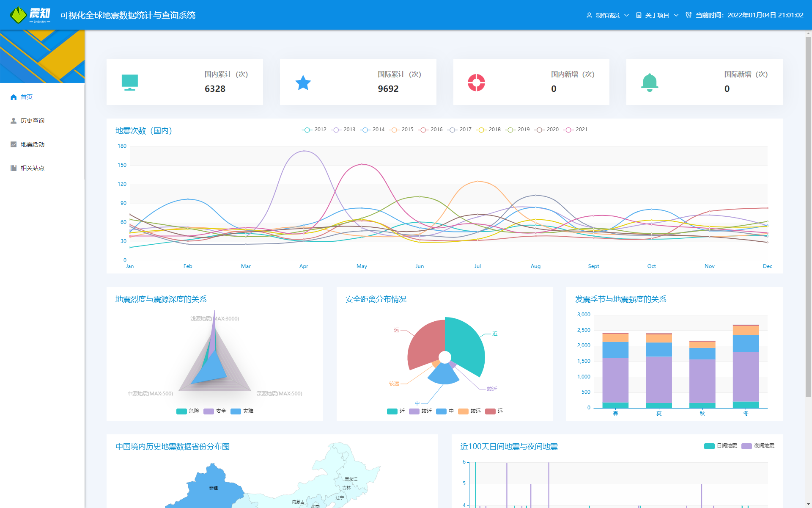Screen dimensions: 812x508
Task: Click the 安全距离分布情况 title
Action: (x=376, y=299)
